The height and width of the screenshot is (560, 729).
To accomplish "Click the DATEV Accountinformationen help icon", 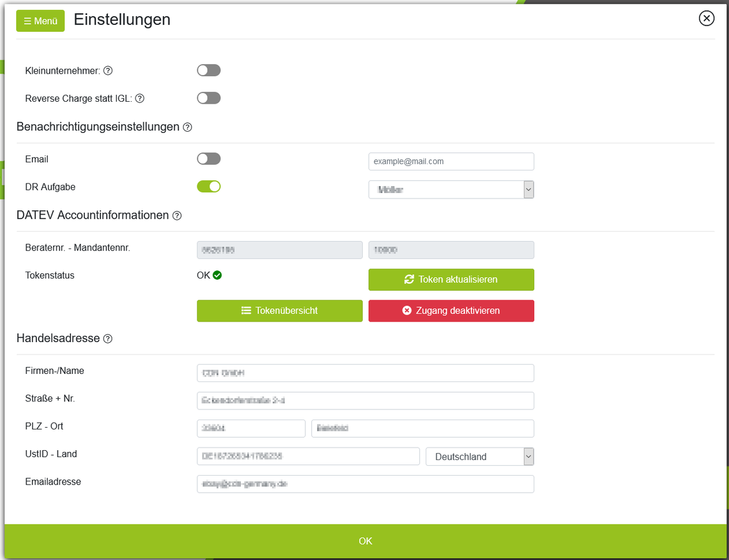I will [x=177, y=215].
